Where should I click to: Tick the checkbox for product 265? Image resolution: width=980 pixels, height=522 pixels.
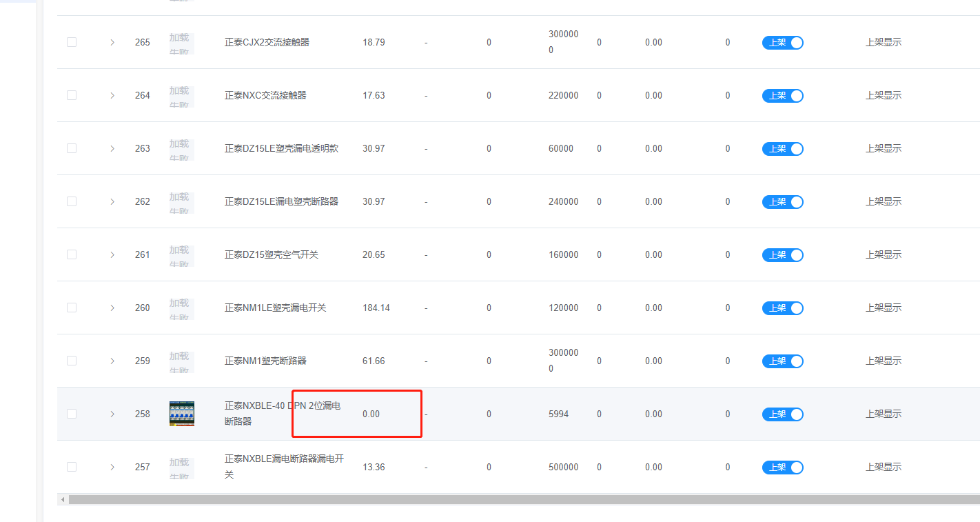[x=72, y=42]
